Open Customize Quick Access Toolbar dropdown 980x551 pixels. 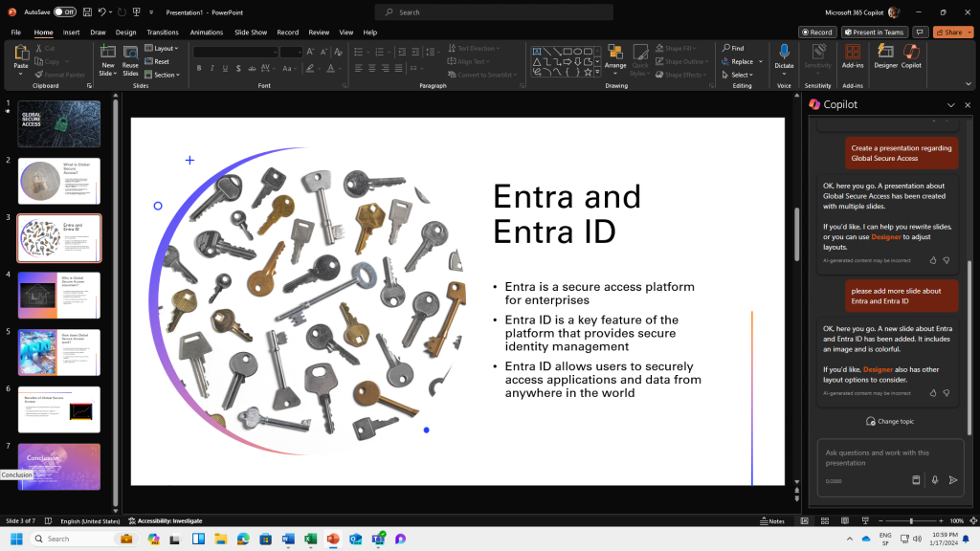151,11
